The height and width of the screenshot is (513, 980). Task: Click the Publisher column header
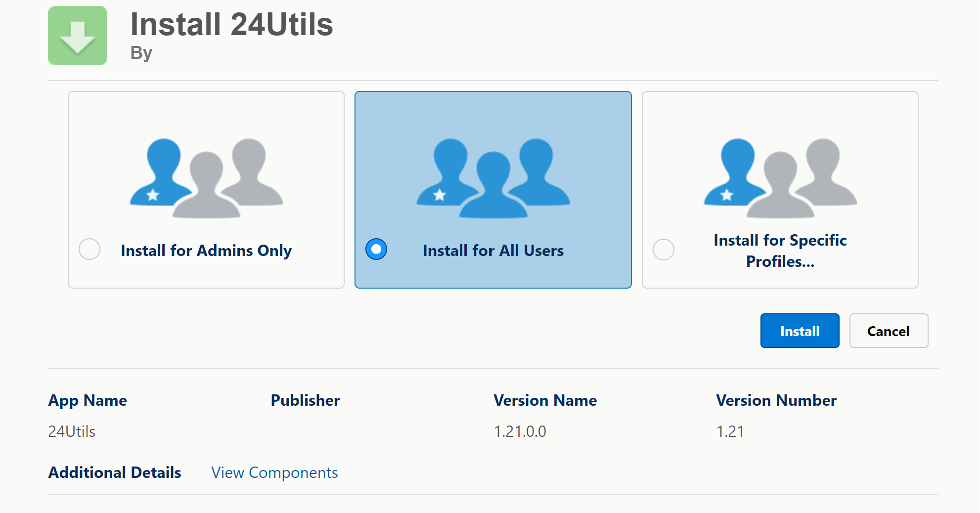click(x=305, y=400)
